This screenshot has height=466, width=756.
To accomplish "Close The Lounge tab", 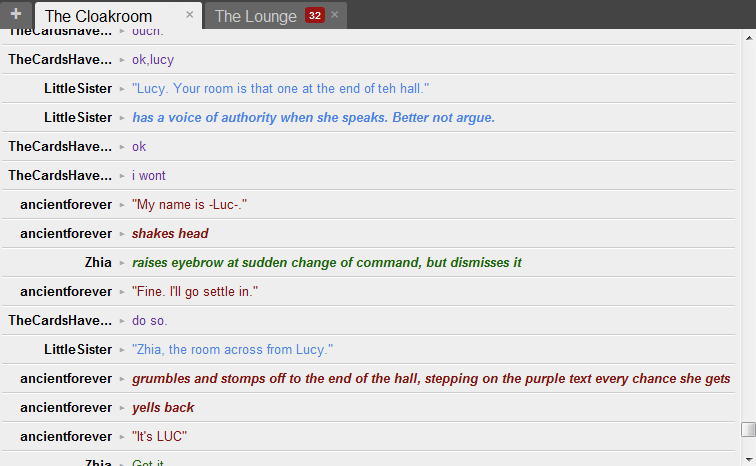I will (335, 15).
